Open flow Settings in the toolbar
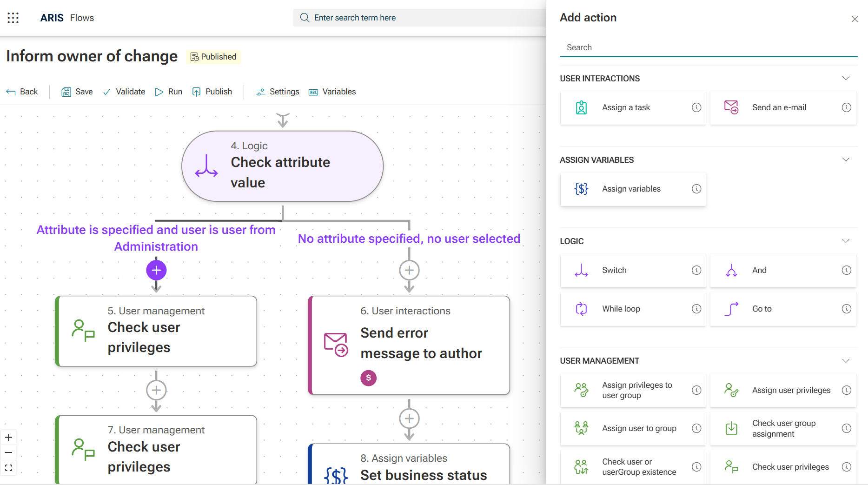 click(x=278, y=92)
